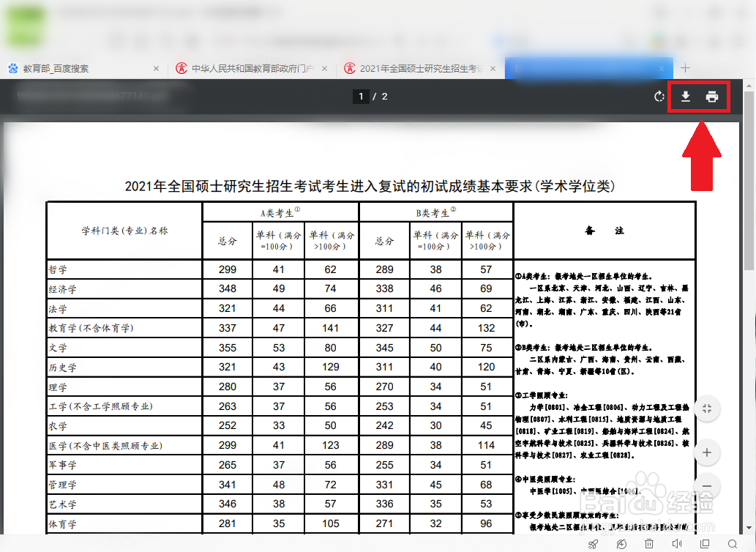Select the rocket icon in the bottom bar
The height and width of the screenshot is (552, 756).
pos(593,544)
